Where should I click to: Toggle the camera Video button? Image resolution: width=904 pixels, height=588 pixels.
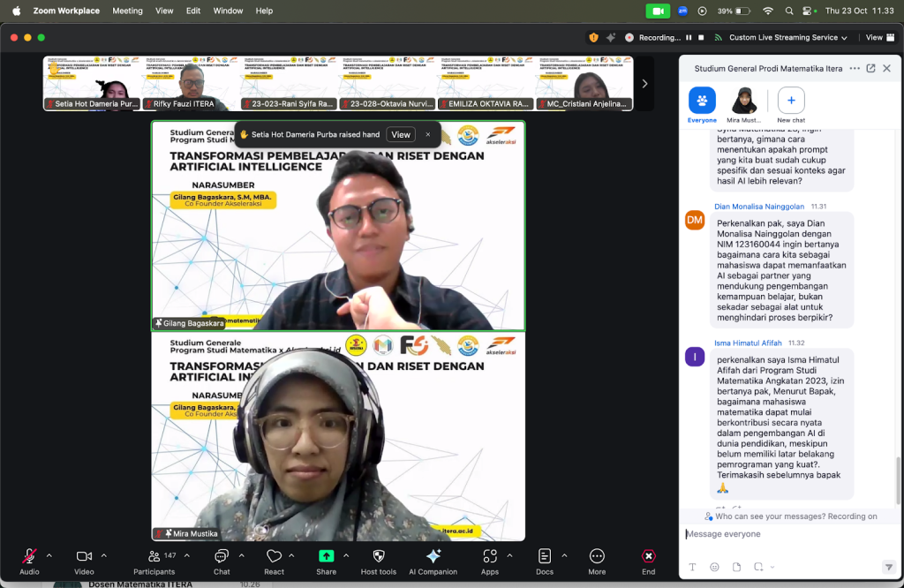pyautogui.click(x=84, y=556)
